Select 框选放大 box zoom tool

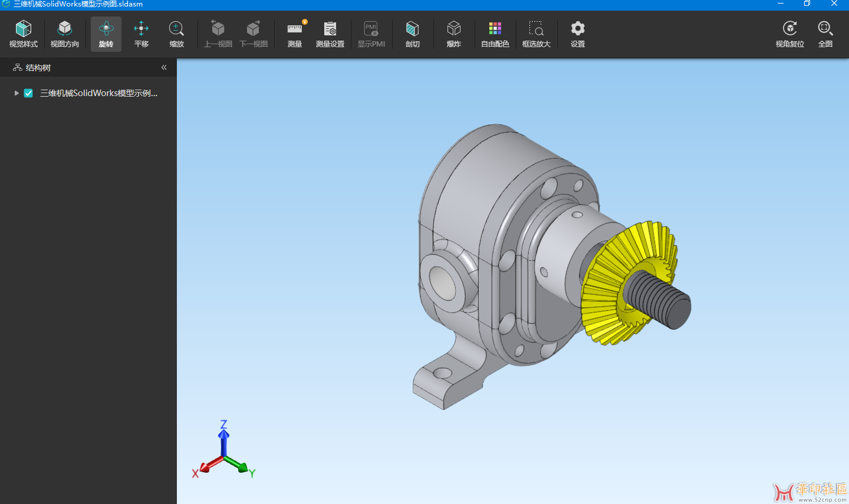(x=537, y=34)
